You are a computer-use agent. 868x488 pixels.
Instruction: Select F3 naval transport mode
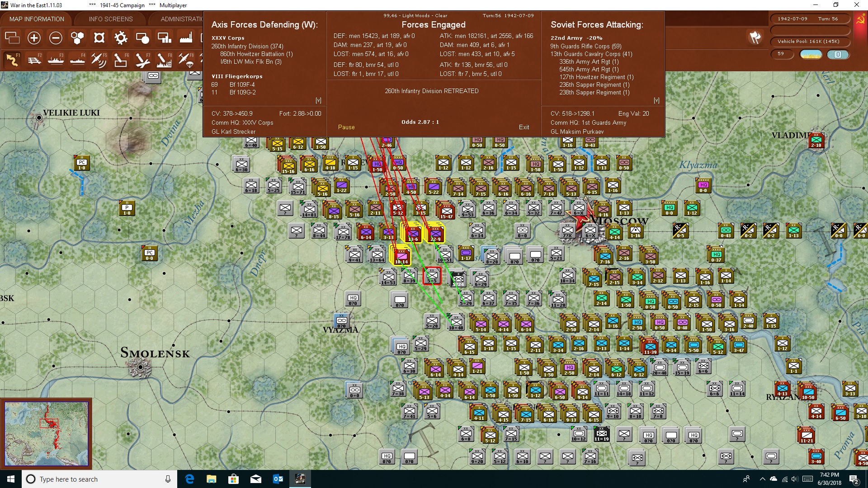point(56,60)
